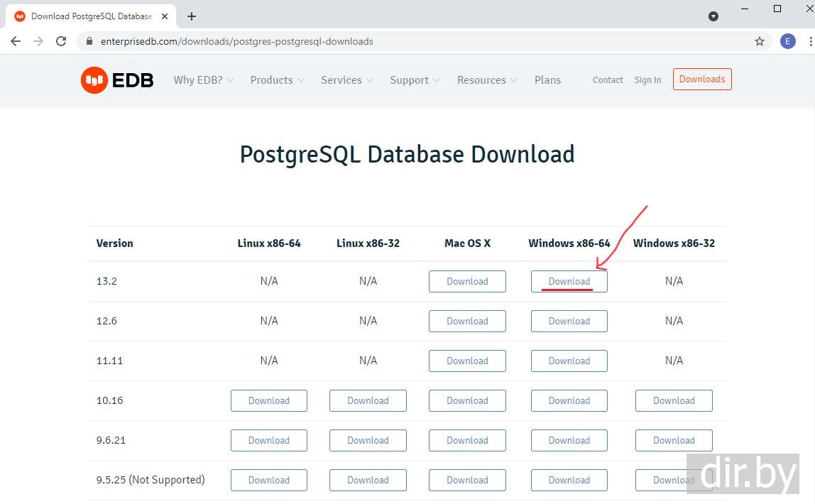This screenshot has width=815, height=504.
Task: Open a new browser tab
Action: coord(192,16)
